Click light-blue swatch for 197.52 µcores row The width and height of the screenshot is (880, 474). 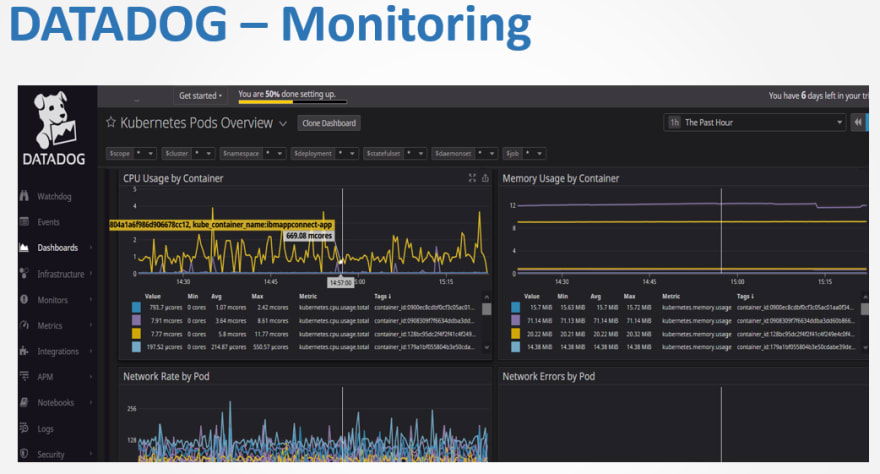coord(136,347)
